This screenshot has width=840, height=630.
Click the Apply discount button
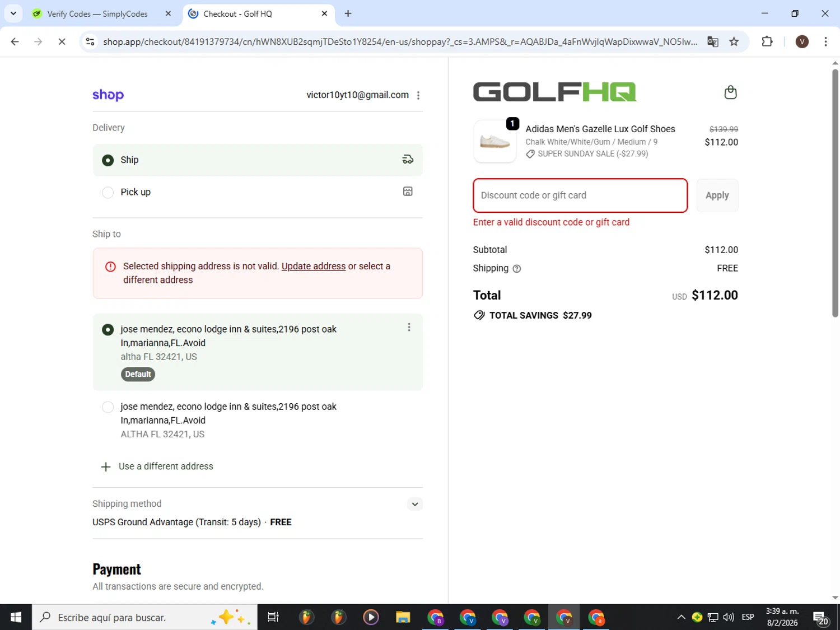[717, 195]
